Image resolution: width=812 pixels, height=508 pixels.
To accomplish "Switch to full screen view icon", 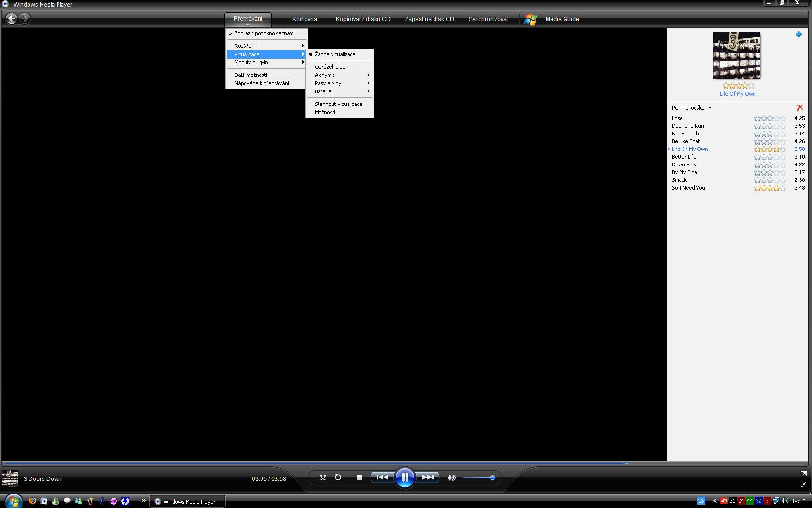I will pos(803,473).
